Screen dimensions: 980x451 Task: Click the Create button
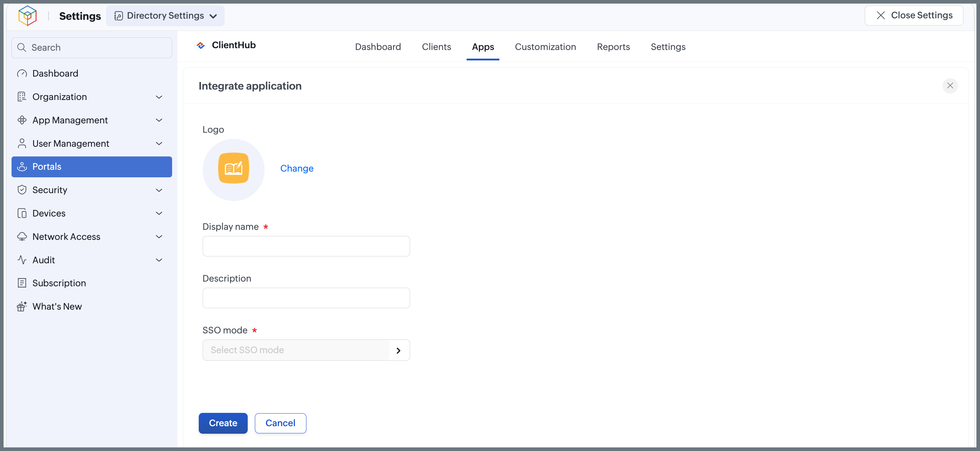point(223,423)
